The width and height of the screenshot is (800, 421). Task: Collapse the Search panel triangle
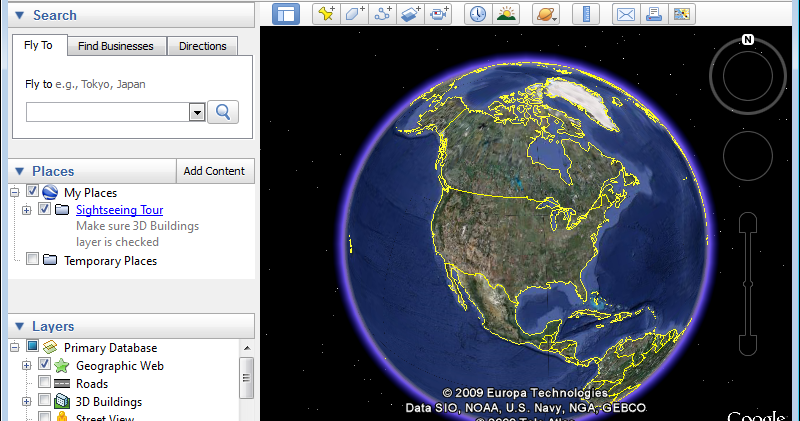[x=19, y=15]
